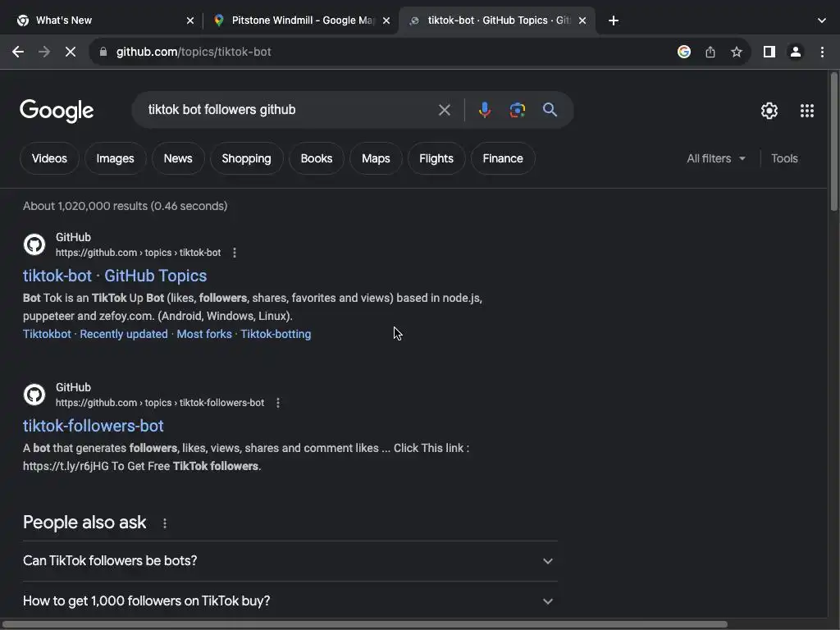Click GitHub favicon of tiktok-followers-bot result
Image resolution: width=840 pixels, height=630 pixels.
pos(34,395)
